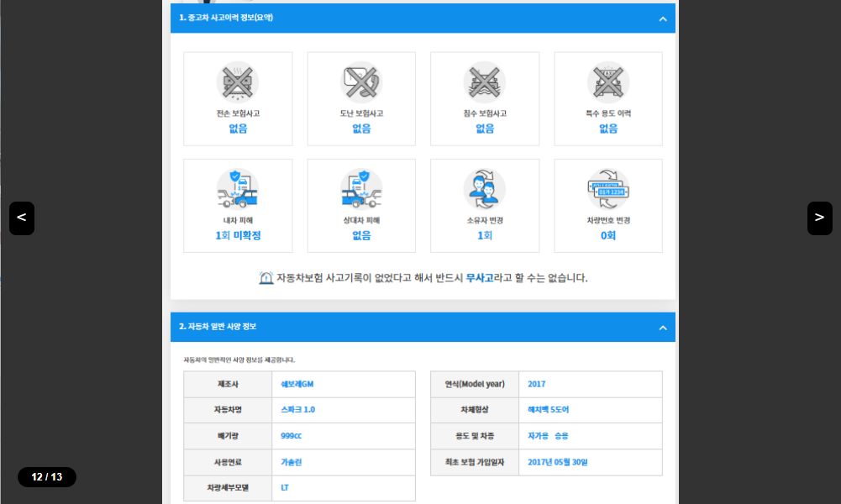Image resolution: width=841 pixels, height=504 pixels.
Task: Open the 특수 용도 이력 icon
Action: tap(607, 81)
